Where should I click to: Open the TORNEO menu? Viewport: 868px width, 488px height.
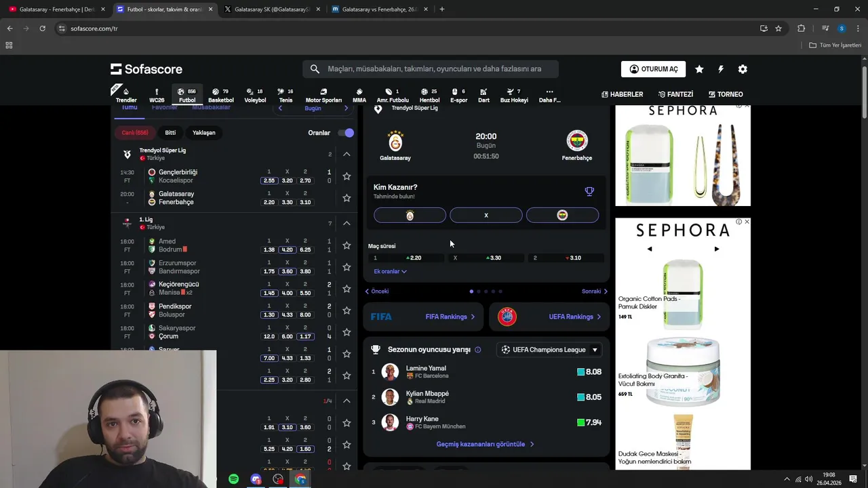tap(726, 94)
